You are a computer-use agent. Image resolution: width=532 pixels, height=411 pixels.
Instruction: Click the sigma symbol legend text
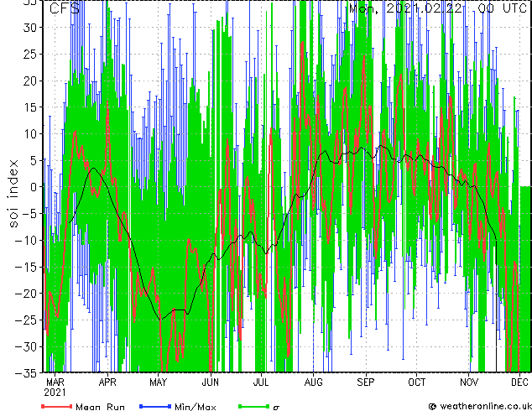point(276,408)
